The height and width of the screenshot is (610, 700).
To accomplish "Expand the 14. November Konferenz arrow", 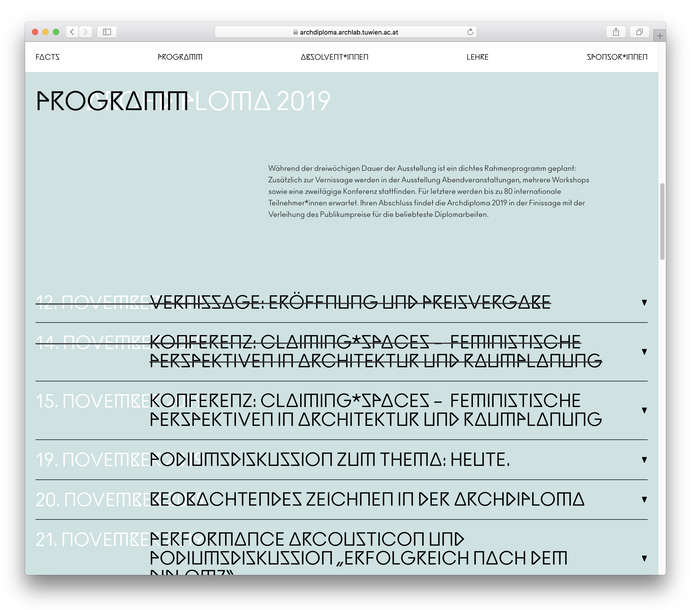I will pos(644,351).
